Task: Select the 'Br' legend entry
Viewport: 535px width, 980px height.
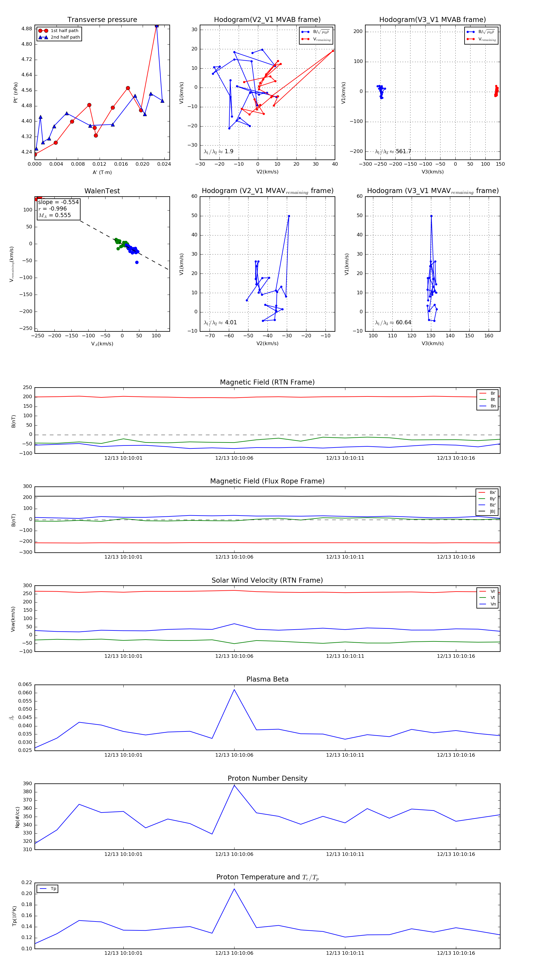Action: click(487, 393)
